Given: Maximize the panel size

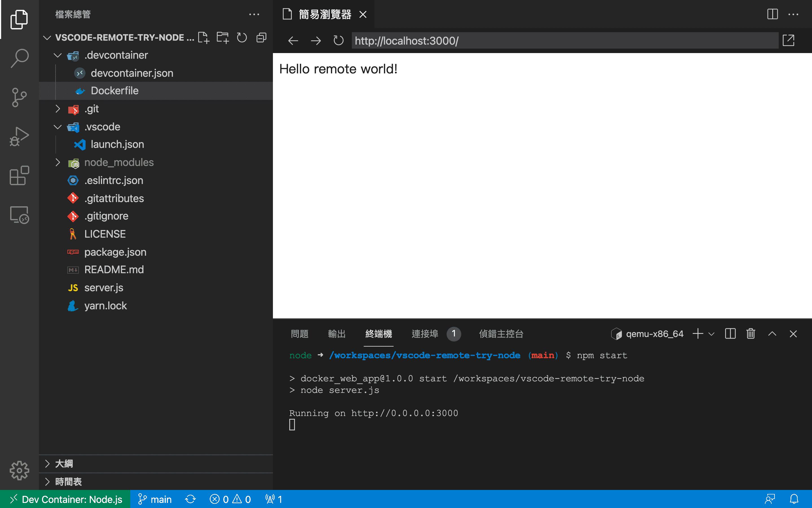Looking at the screenshot, I should click(x=772, y=334).
